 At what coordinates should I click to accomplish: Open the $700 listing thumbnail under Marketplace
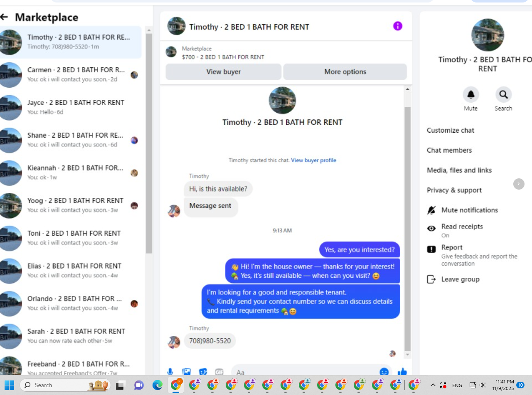(171, 52)
